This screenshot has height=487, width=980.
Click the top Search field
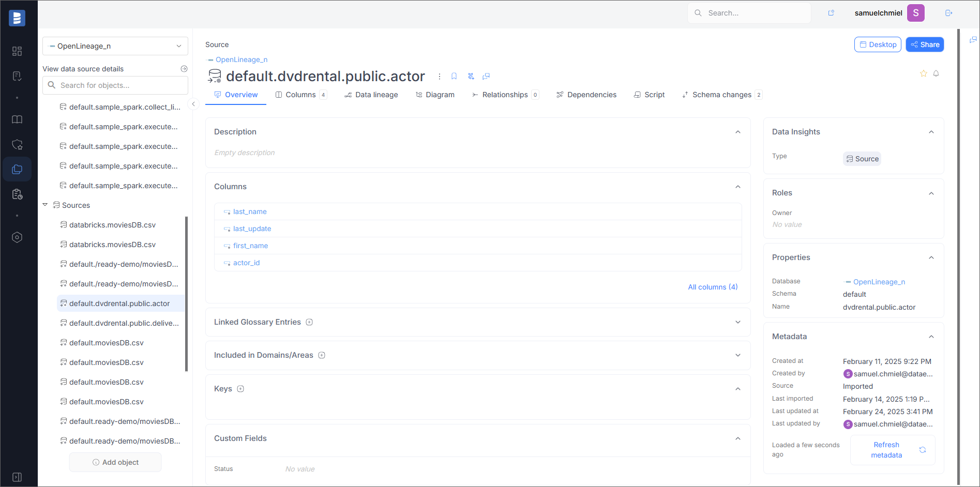tap(749, 13)
